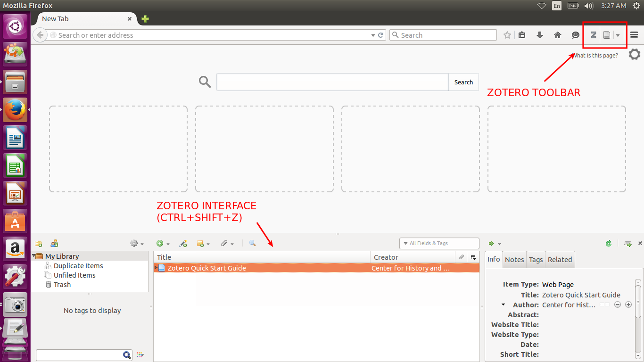Image resolution: width=644 pixels, height=362 pixels.
Task: Go to Firefox home page icon
Action: pyautogui.click(x=558, y=35)
